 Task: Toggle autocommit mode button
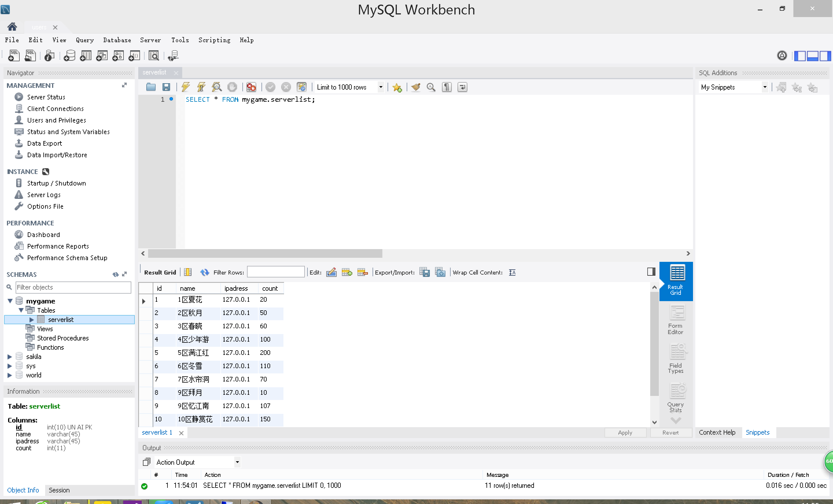click(x=302, y=87)
